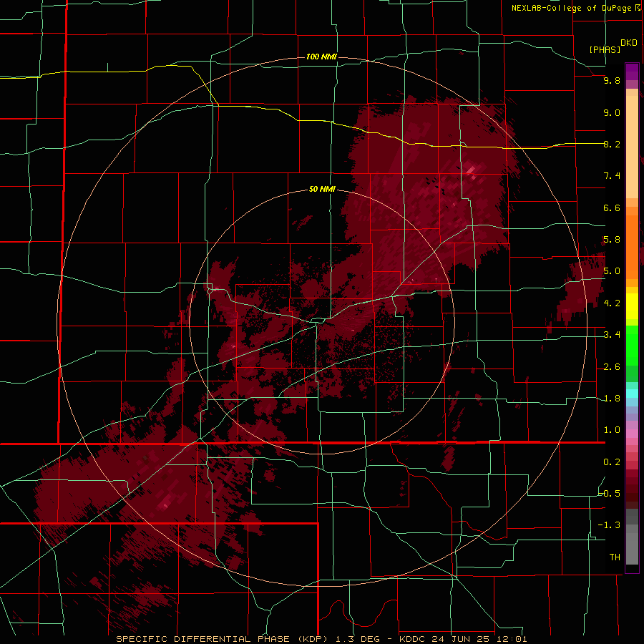Click the 3.4 value on the scale
This screenshot has height=644, width=644.
pos(612,335)
